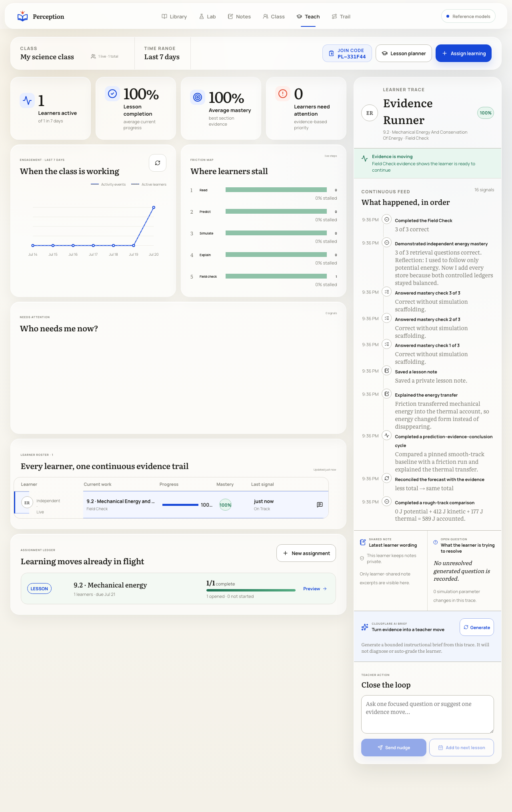Click the Simulate friction bar

click(x=276, y=233)
